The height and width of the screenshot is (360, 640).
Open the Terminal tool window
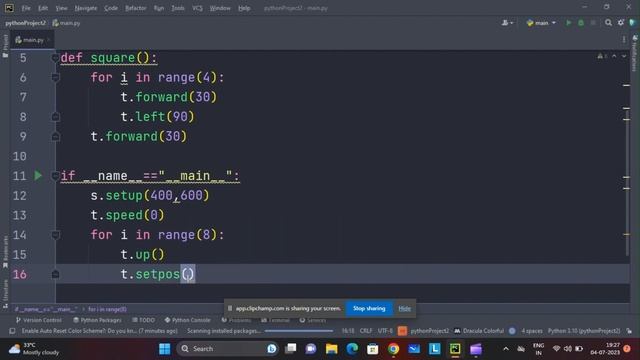click(x=276, y=320)
